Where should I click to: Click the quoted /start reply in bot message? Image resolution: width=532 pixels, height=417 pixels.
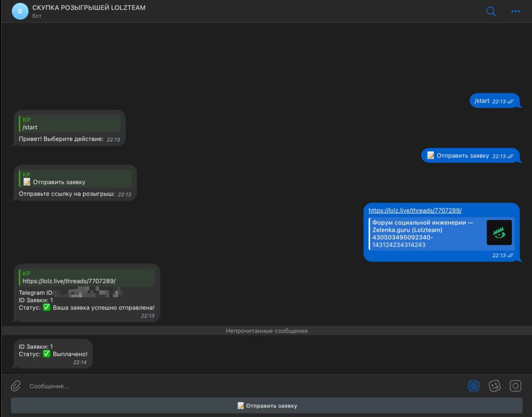point(70,124)
